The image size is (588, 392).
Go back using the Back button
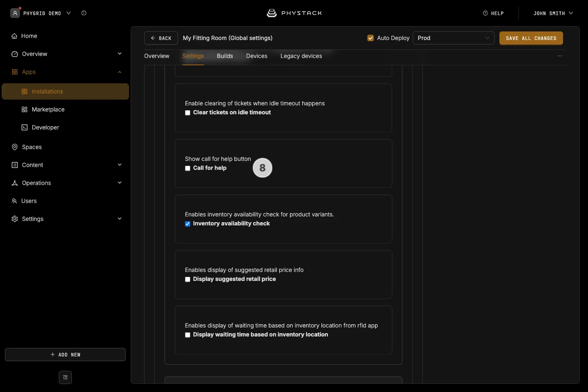(x=161, y=38)
